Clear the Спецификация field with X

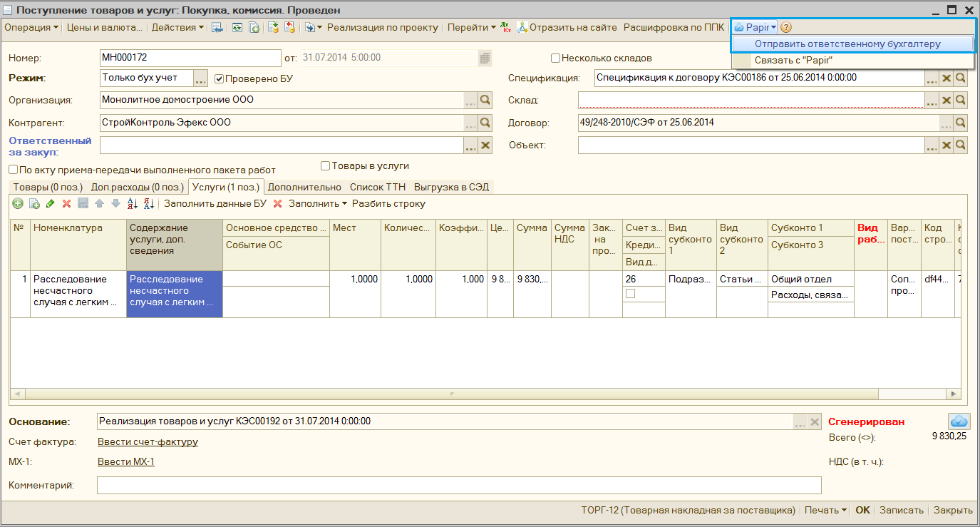tap(947, 78)
